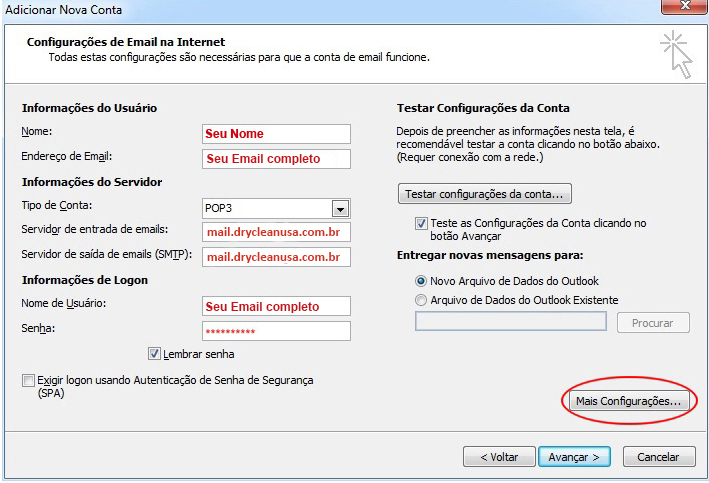709x483 pixels.
Task: Go to next step with Avançar
Action: pyautogui.click(x=574, y=457)
